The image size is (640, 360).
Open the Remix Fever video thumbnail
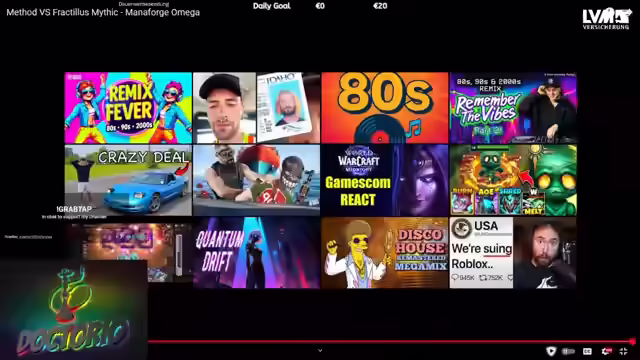pos(128,108)
